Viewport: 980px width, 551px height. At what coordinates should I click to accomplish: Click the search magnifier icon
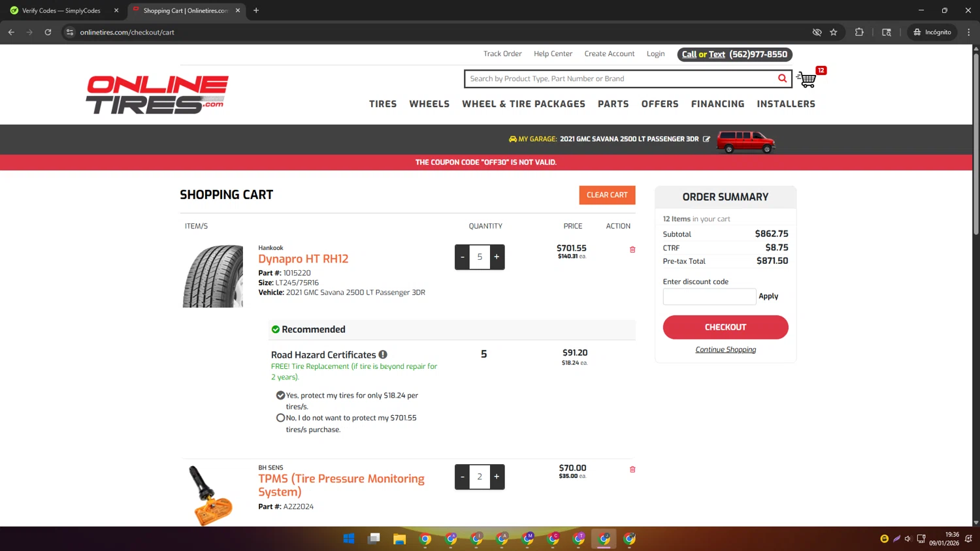(x=782, y=78)
